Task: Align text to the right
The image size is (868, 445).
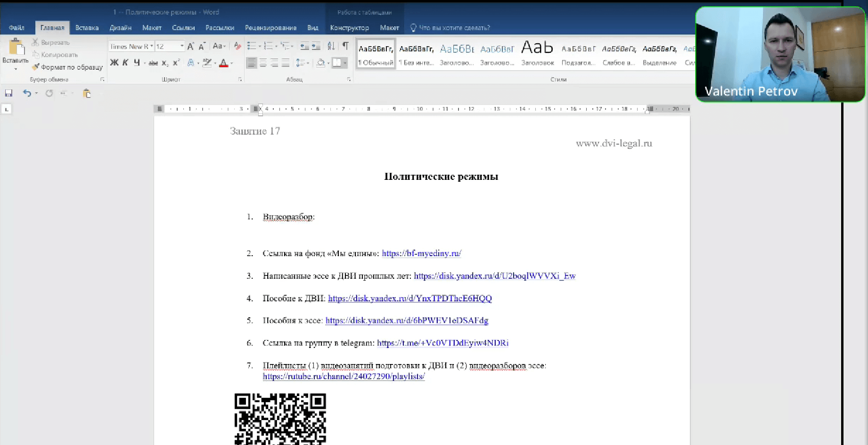Action: click(x=274, y=63)
